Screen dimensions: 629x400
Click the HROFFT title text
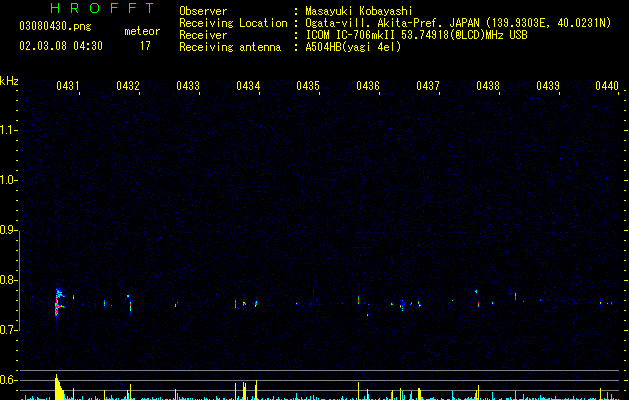coord(103,8)
